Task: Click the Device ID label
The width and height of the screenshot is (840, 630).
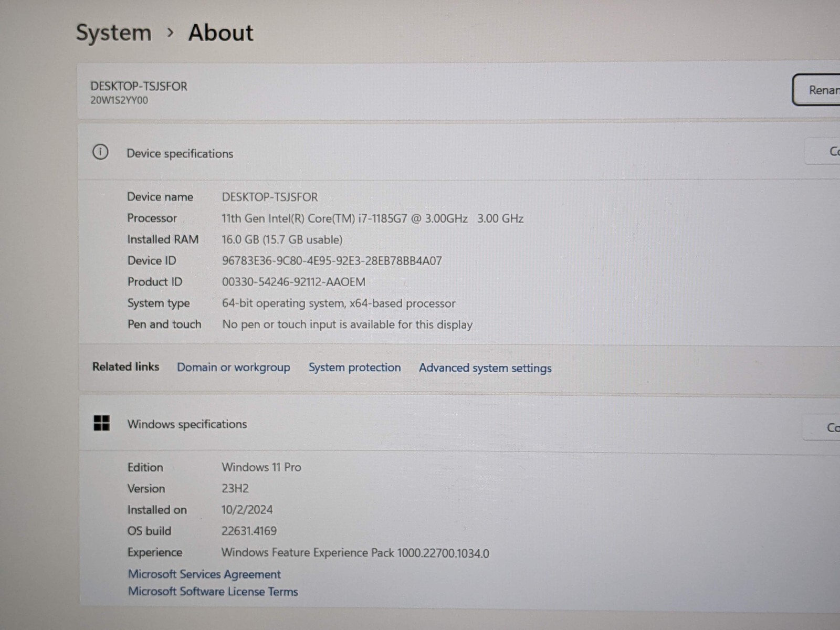Action: (x=152, y=260)
